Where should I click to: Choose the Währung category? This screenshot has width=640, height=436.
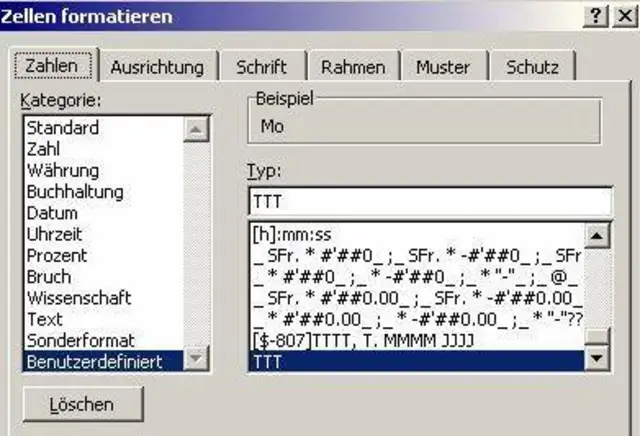[x=103, y=170]
